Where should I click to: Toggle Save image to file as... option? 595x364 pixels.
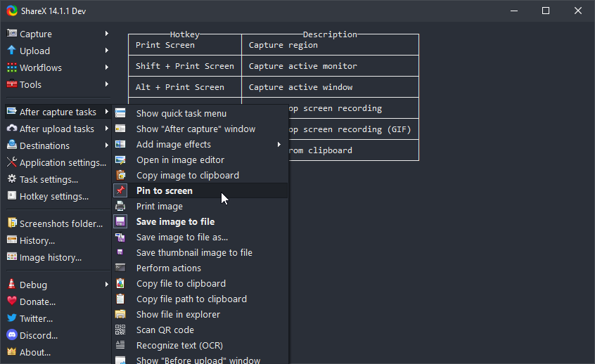click(x=200, y=237)
